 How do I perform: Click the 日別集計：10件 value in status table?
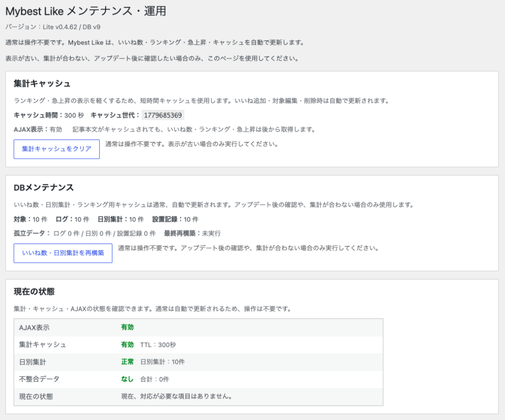coord(162,362)
